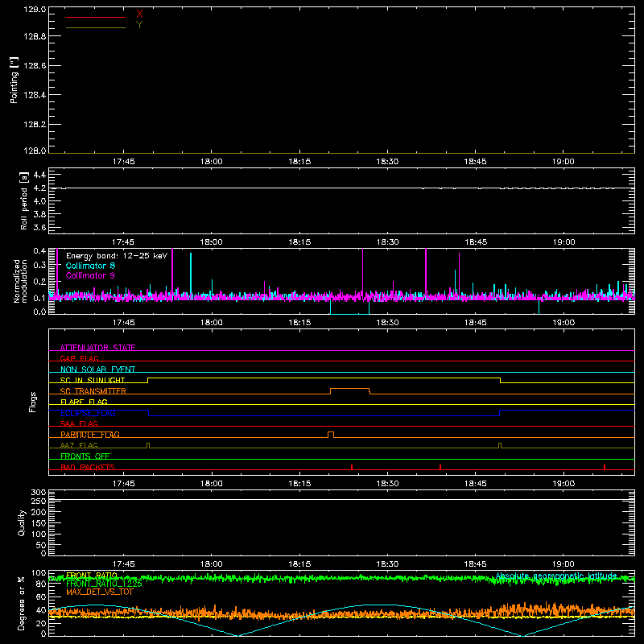This screenshot has height=644, width=644.
Task: Click the GAP_FLAG label
Action: tap(79, 358)
